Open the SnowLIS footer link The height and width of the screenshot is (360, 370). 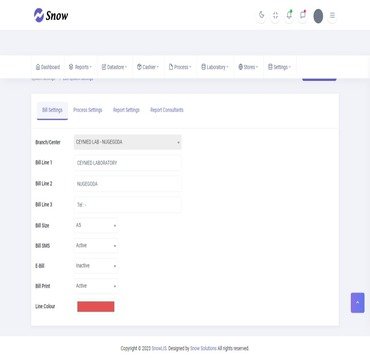159,348
